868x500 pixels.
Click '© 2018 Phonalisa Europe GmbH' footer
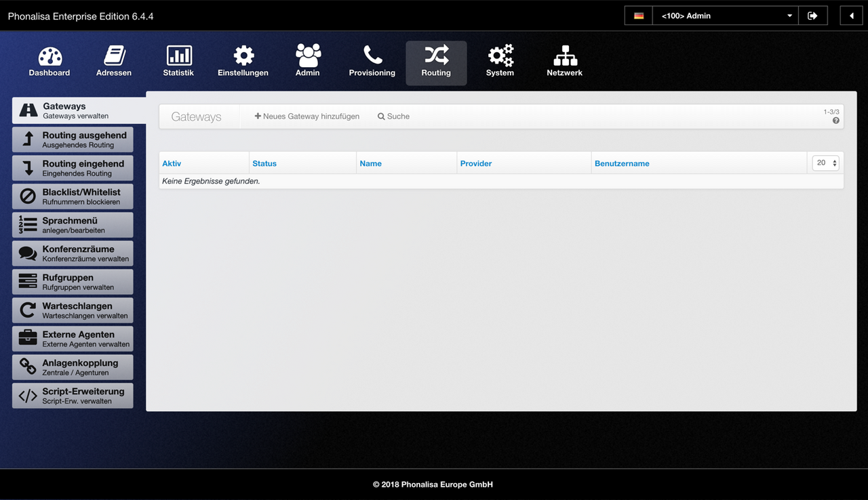tap(433, 484)
